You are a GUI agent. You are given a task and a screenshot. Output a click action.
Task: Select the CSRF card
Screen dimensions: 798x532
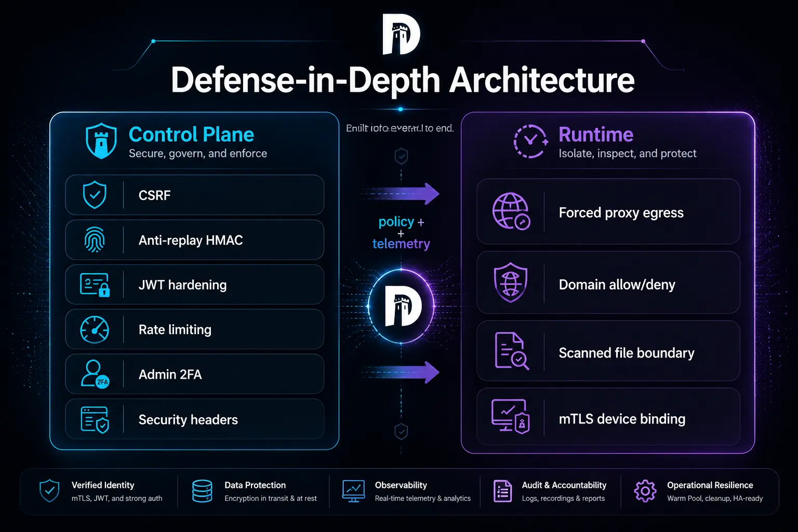click(195, 195)
